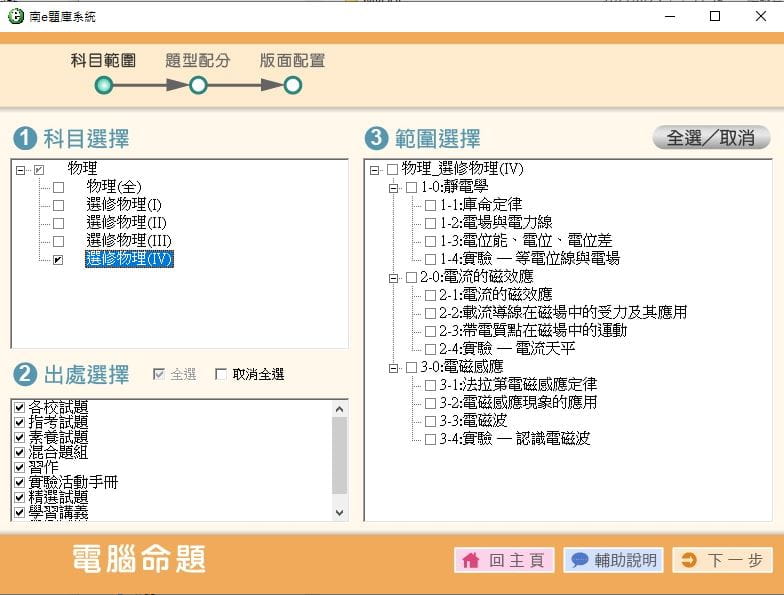
Task: Toggle the 物理 root subject checkbox
Action: click(x=39, y=170)
